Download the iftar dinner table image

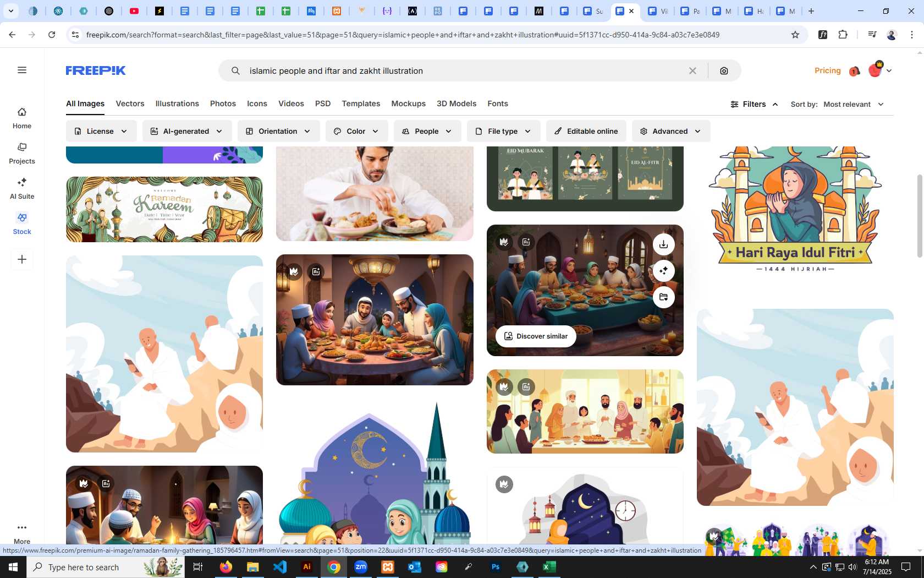[664, 244]
